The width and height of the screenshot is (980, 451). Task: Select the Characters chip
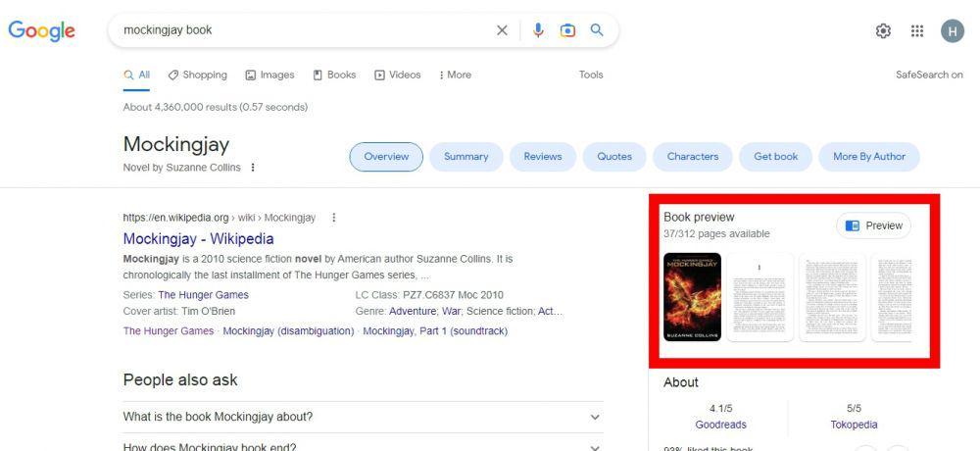(693, 157)
